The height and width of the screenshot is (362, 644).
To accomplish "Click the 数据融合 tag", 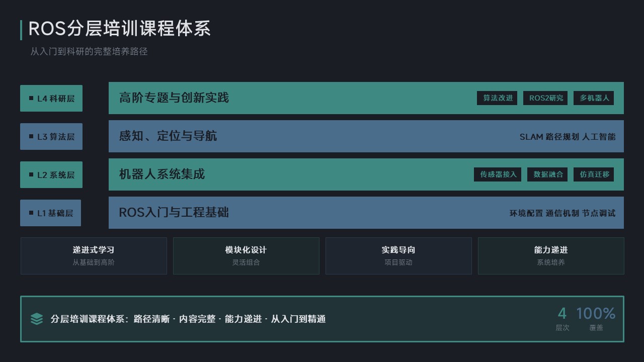I will click(x=548, y=174).
